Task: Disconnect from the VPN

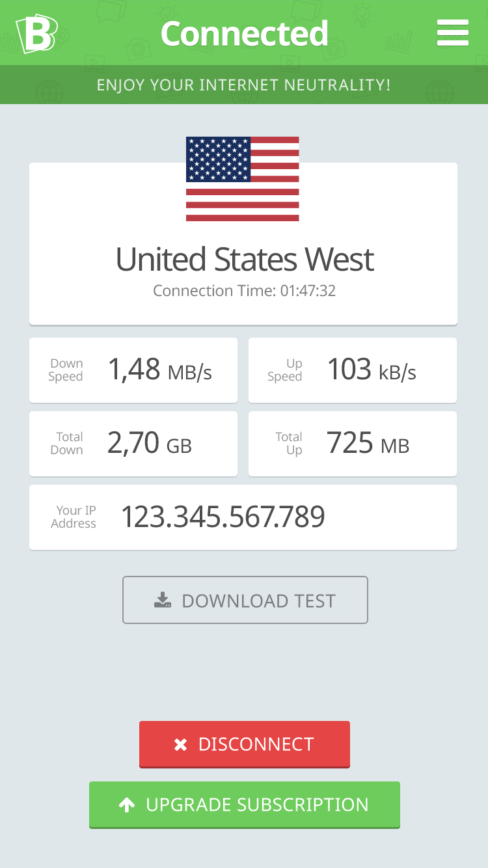Action: click(x=245, y=744)
